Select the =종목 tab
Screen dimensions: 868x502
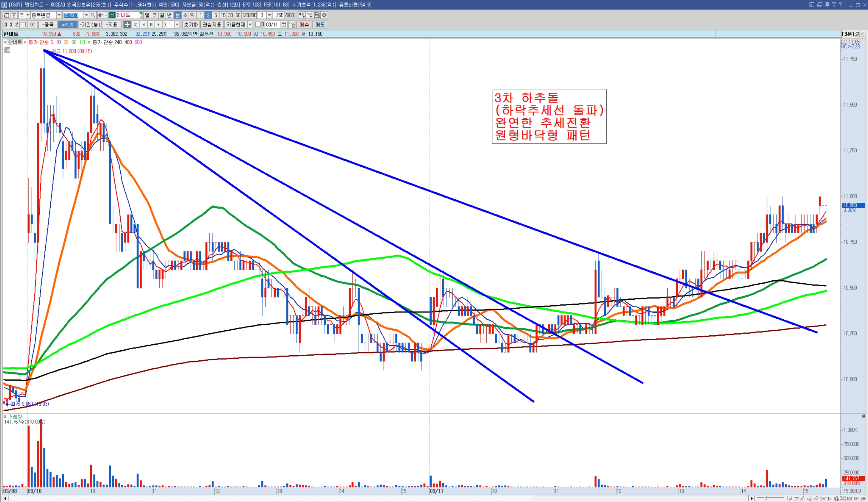click(x=48, y=24)
